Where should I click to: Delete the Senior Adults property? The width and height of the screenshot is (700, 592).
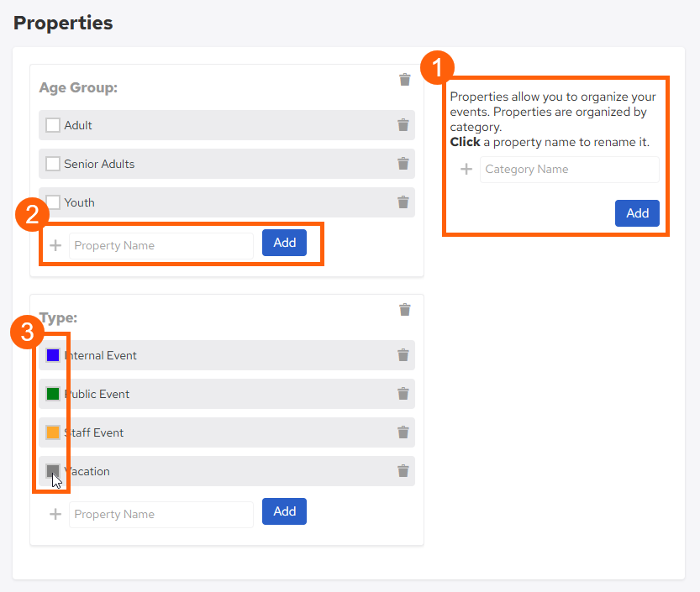point(403,164)
